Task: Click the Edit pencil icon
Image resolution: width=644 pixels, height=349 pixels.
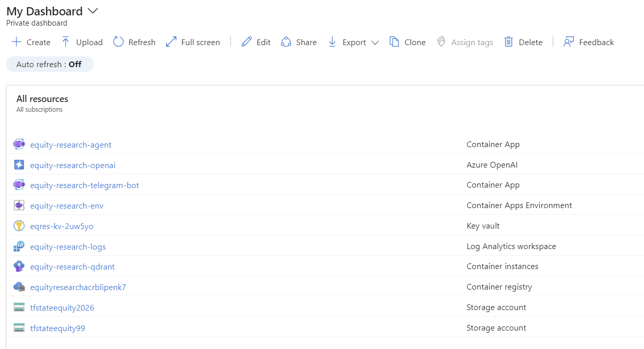Action: pyautogui.click(x=247, y=42)
